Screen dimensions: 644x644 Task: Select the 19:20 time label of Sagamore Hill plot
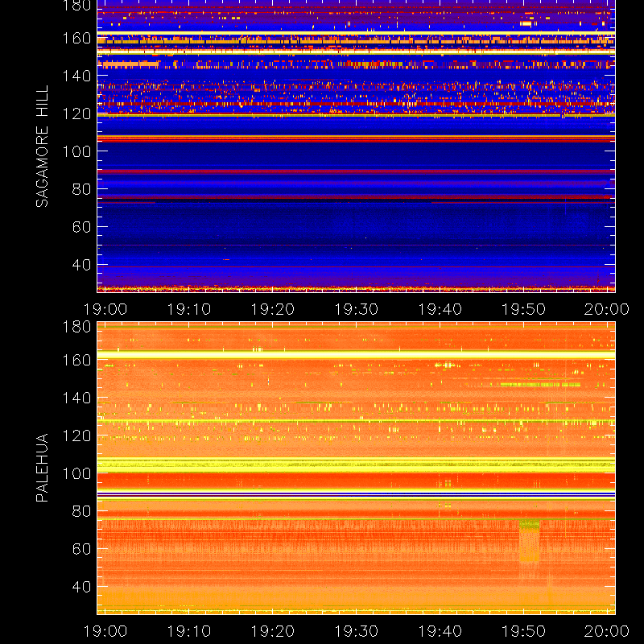[x=273, y=309]
